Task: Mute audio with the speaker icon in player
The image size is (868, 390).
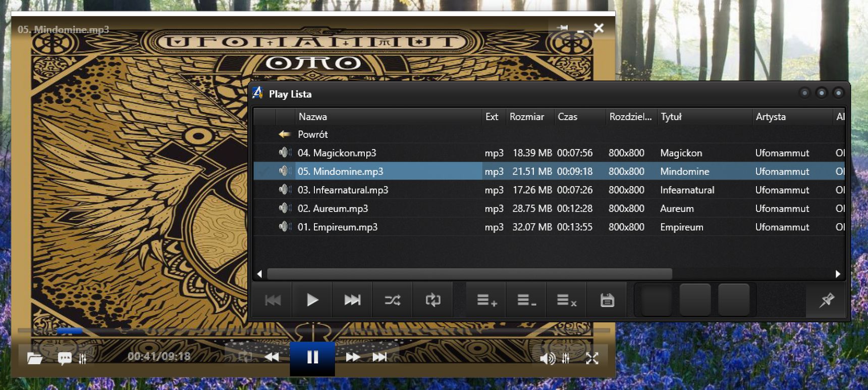Action: point(547,359)
